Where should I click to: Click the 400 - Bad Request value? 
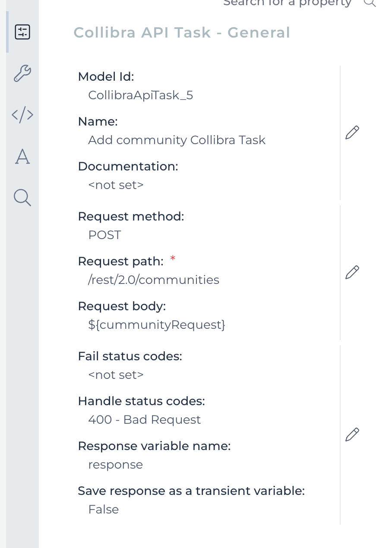click(145, 419)
